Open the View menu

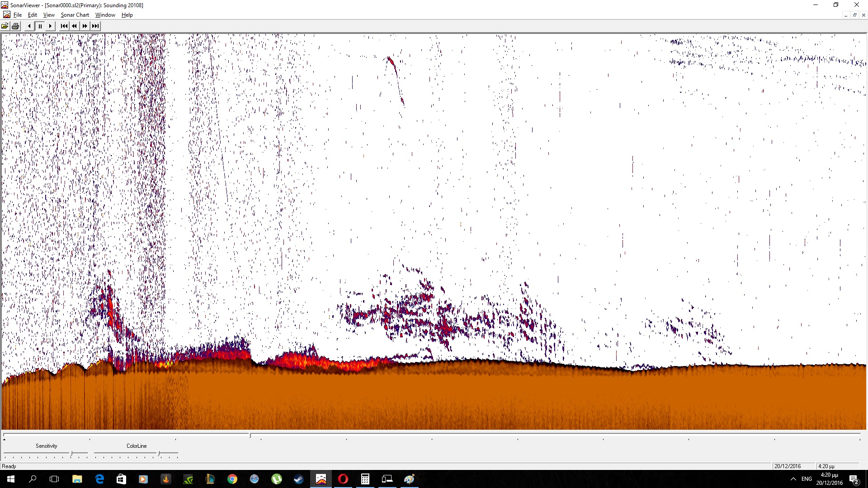(49, 15)
